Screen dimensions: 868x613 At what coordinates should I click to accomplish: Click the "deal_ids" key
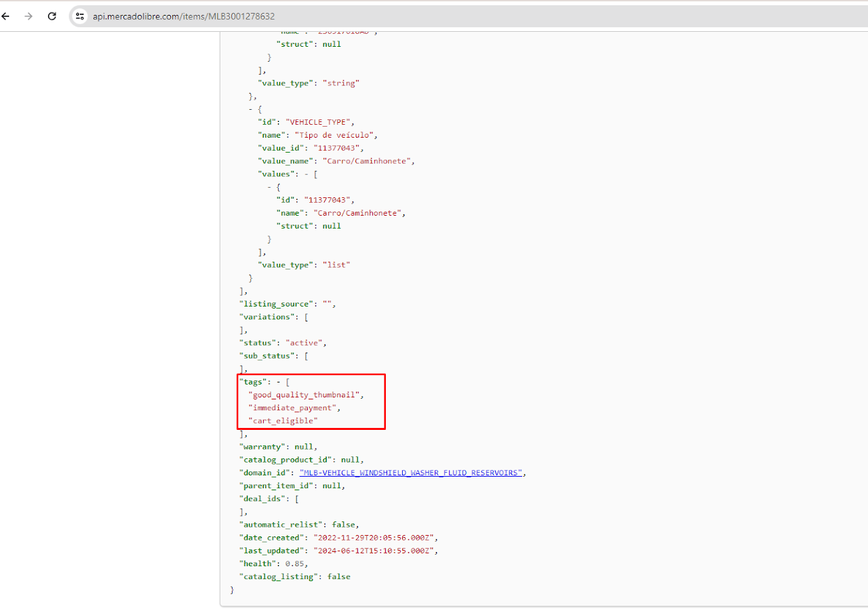coord(262,498)
